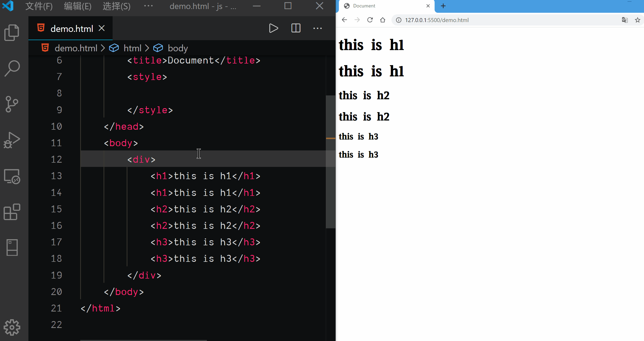Open the Source Control view
The height and width of the screenshot is (341, 644).
pos(12,104)
